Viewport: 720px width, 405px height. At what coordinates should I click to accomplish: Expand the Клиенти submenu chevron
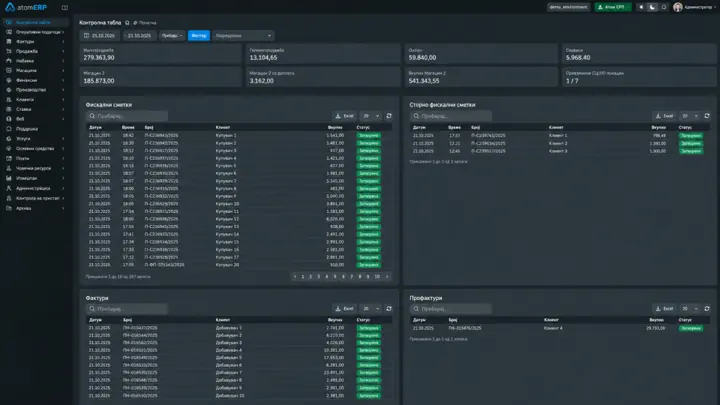pyautogui.click(x=63, y=100)
